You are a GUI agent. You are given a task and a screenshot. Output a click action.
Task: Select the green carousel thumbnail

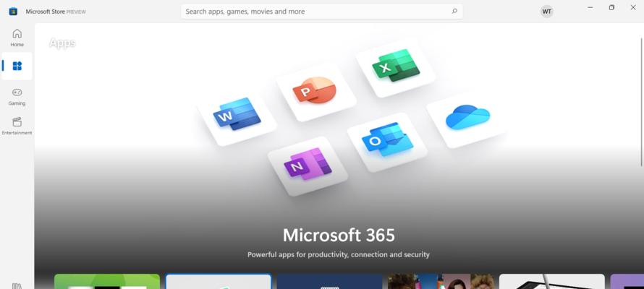pyautogui.click(x=107, y=282)
